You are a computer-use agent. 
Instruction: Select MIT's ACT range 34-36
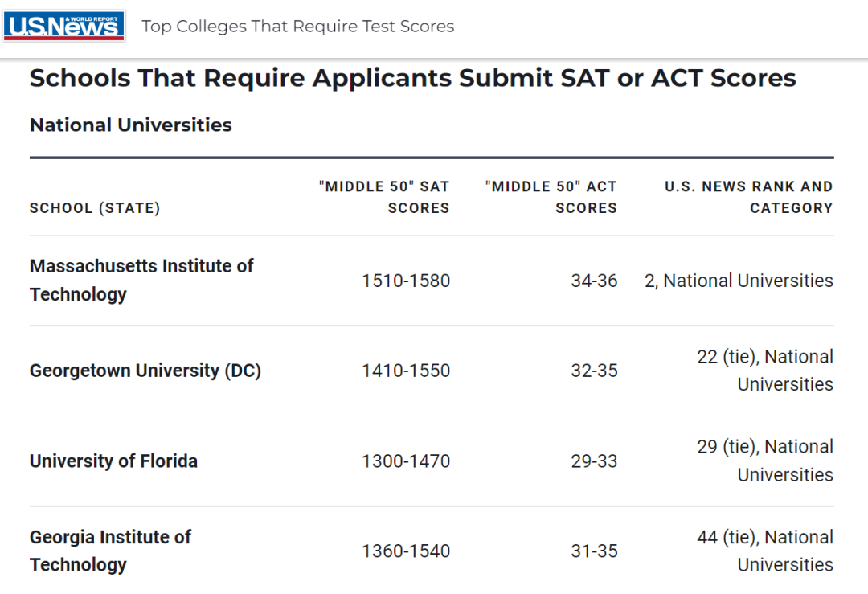click(594, 281)
